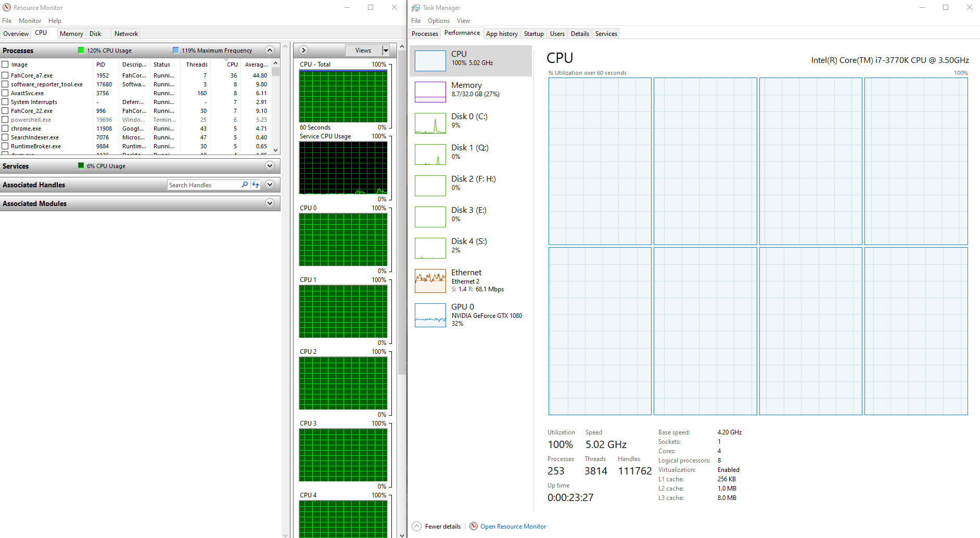Screen dimensions: 980x538
Task: Click Fewer details link
Action: tap(442, 527)
